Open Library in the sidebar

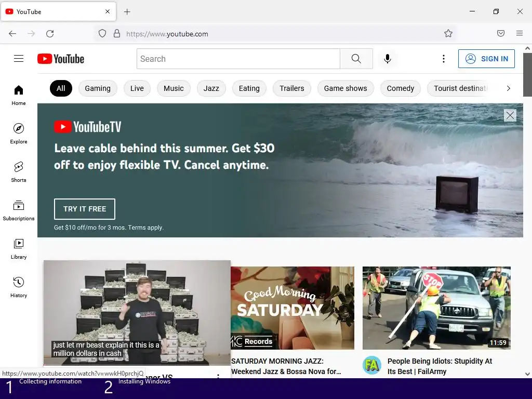click(x=19, y=249)
